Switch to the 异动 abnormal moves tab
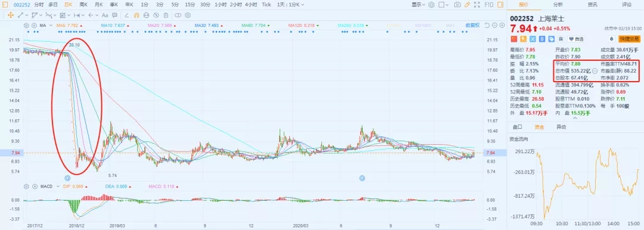The width and height of the screenshot is (644, 230). click(561, 127)
